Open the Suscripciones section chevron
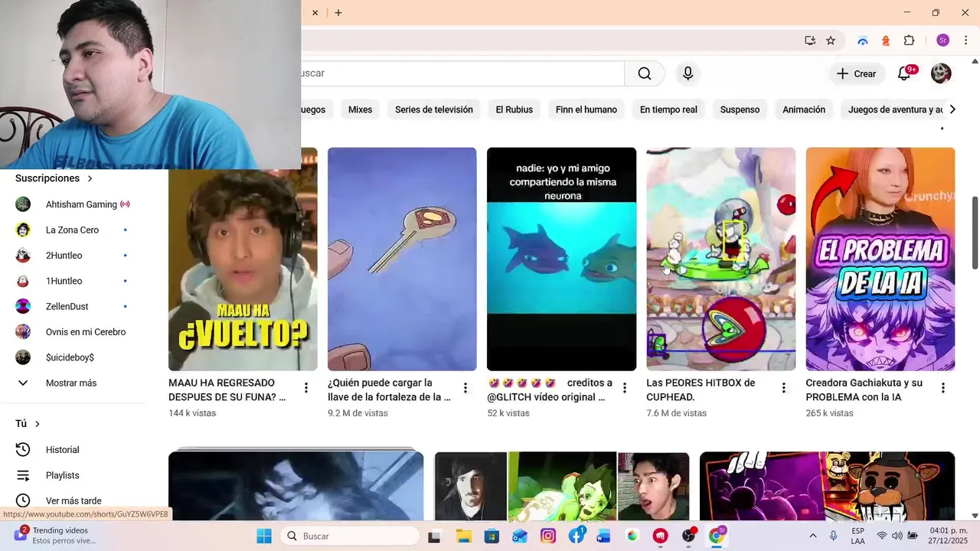980x551 pixels. 90,178
